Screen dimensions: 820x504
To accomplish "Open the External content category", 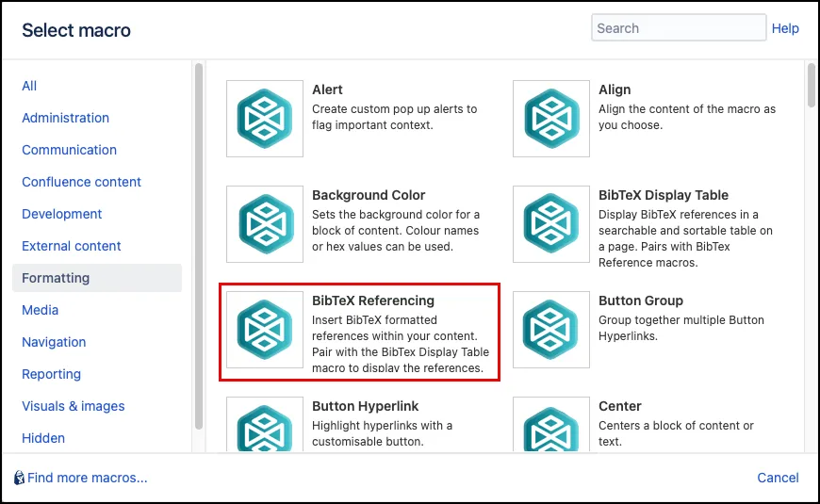I will (71, 246).
